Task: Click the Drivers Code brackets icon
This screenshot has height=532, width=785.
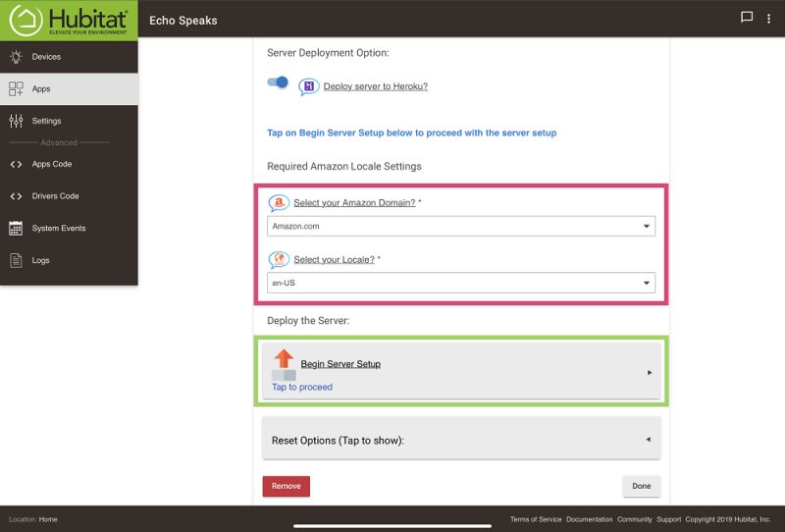Action: point(16,196)
